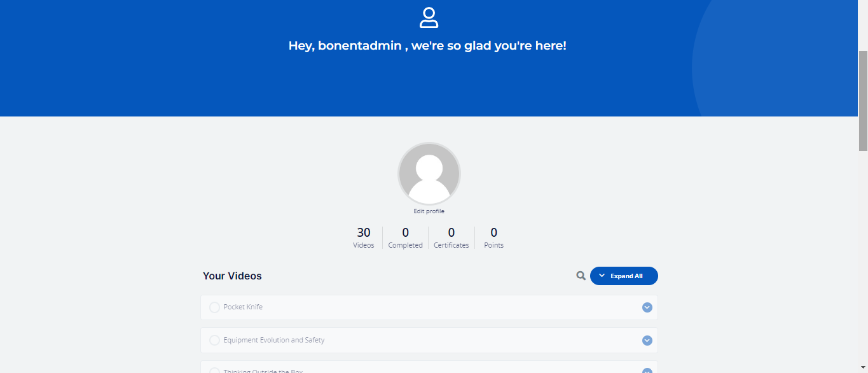Click the circular chevron on the Pocket Knife row

[x=647, y=307]
